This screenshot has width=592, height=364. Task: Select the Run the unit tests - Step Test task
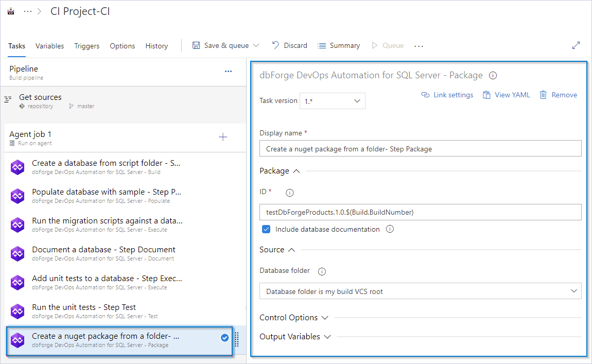(125, 311)
